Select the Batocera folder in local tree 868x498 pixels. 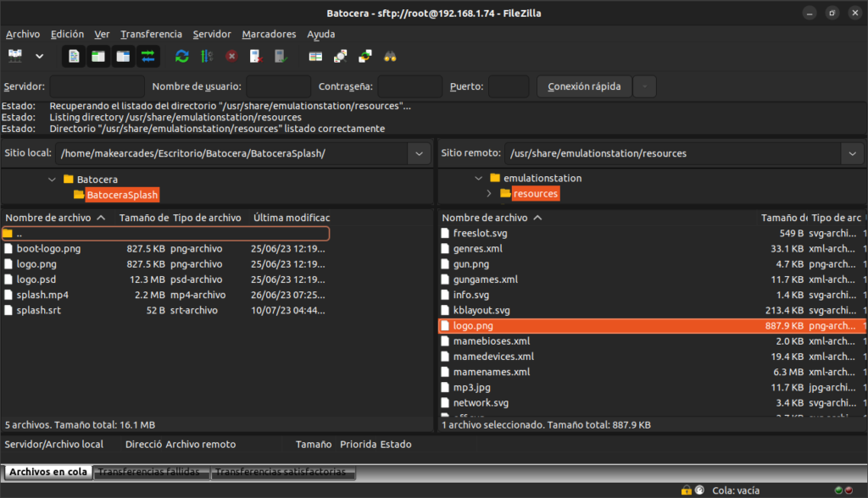coord(97,180)
